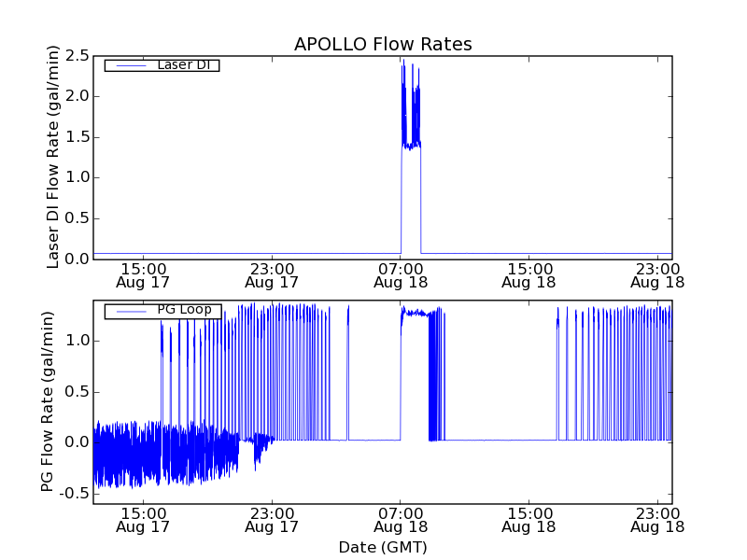Screen dimensions: 747x560
Task: Click the 'PG Flow Rate (gal/min)' axis label
Action: pos(47,402)
